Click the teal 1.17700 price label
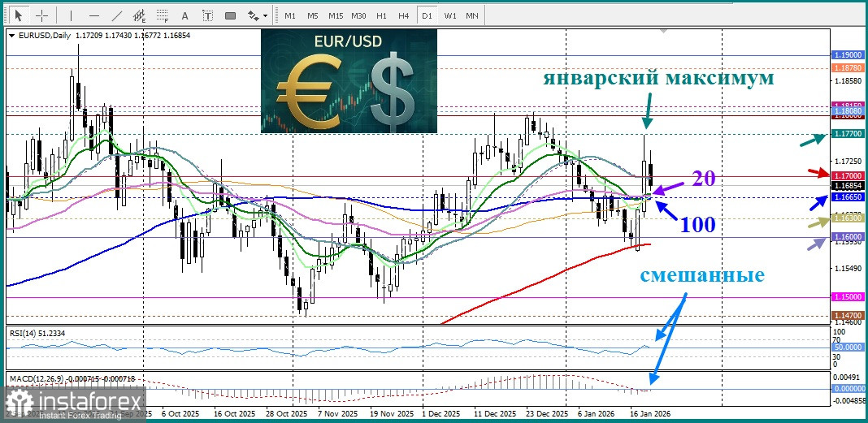This screenshot has height=423, width=868. [x=848, y=134]
